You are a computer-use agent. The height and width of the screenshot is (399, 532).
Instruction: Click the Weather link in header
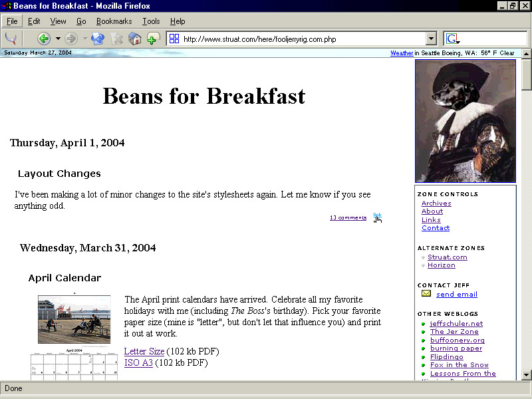click(x=401, y=53)
